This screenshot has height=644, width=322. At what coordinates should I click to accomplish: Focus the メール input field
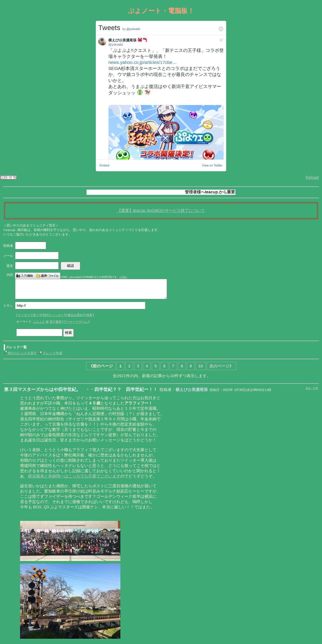[x=37, y=256]
